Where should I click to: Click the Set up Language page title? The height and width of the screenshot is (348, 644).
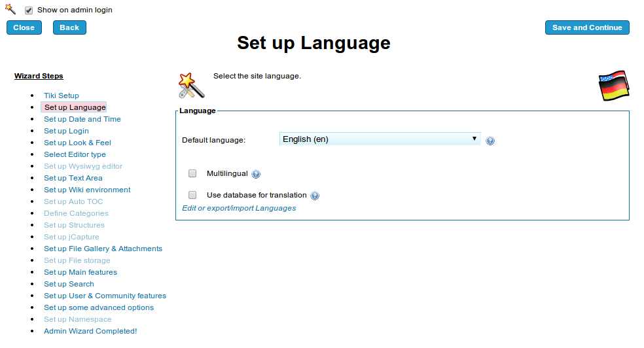click(x=313, y=43)
